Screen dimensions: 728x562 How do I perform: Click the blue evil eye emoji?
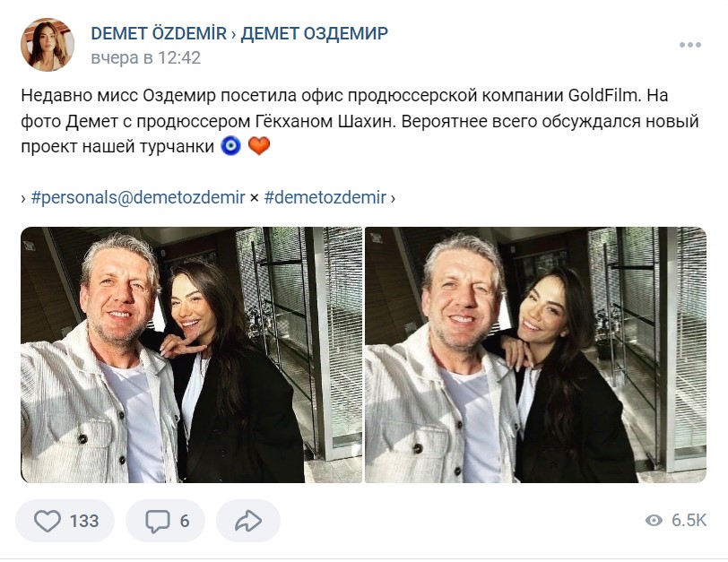click(230, 146)
